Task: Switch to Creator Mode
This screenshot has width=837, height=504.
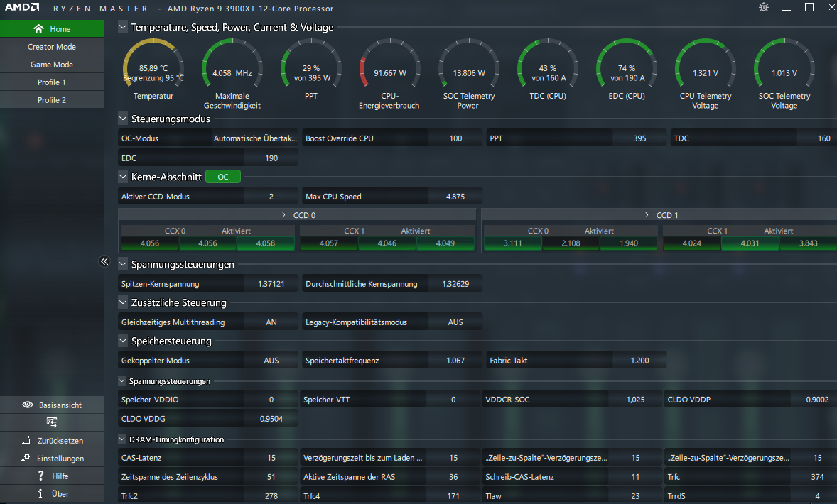Action: coord(52,46)
